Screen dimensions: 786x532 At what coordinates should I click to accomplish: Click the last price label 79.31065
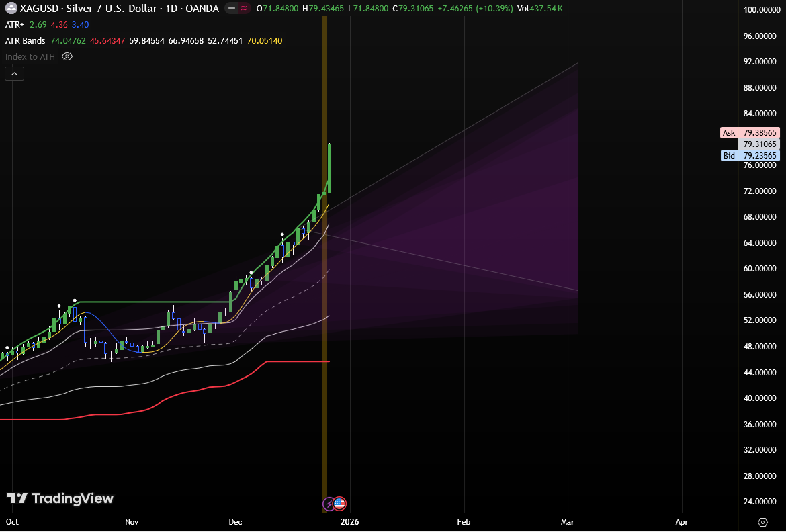759,144
